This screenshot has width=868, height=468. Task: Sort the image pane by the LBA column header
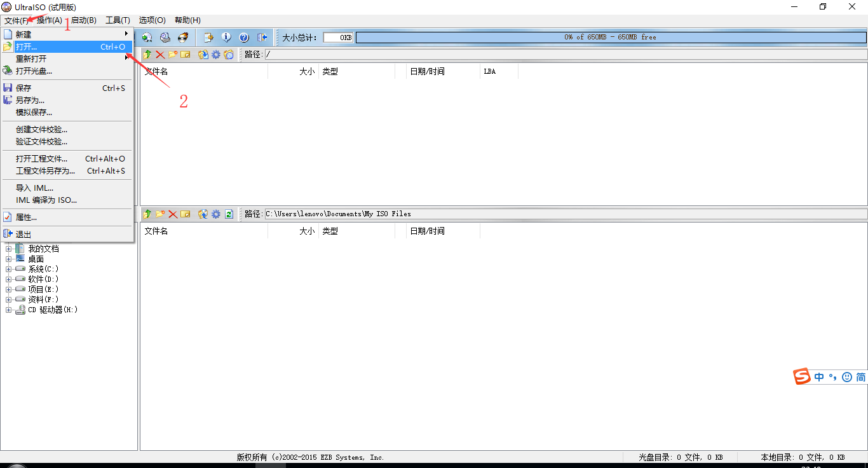499,71
